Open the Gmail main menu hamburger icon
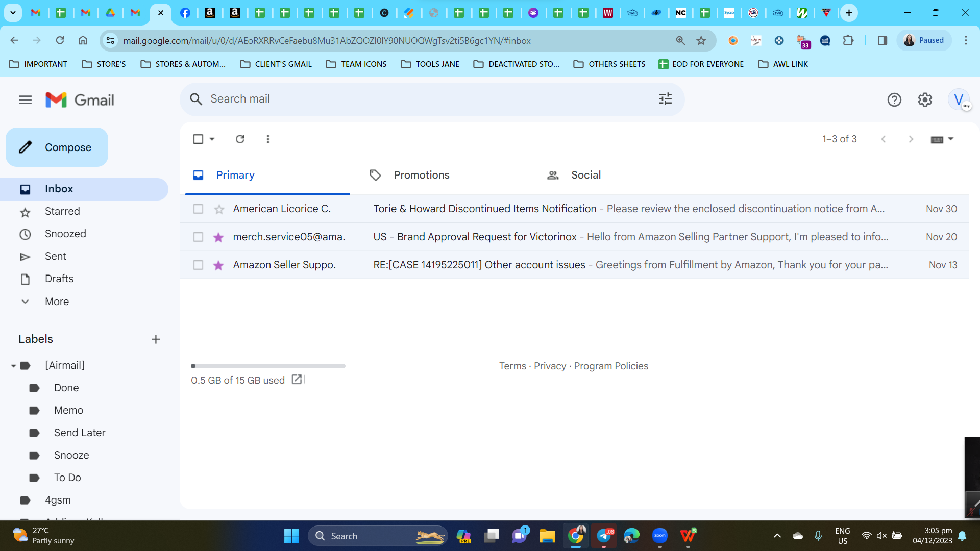This screenshot has height=551, width=980. click(x=25, y=100)
